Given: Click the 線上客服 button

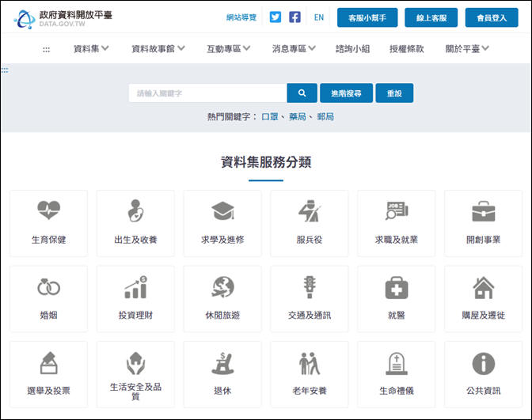Looking at the screenshot, I should 431,17.
